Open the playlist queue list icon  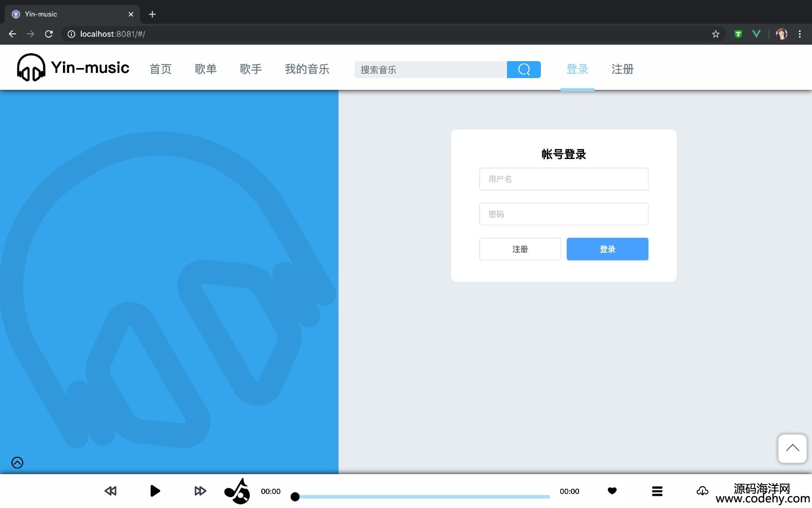(x=657, y=492)
